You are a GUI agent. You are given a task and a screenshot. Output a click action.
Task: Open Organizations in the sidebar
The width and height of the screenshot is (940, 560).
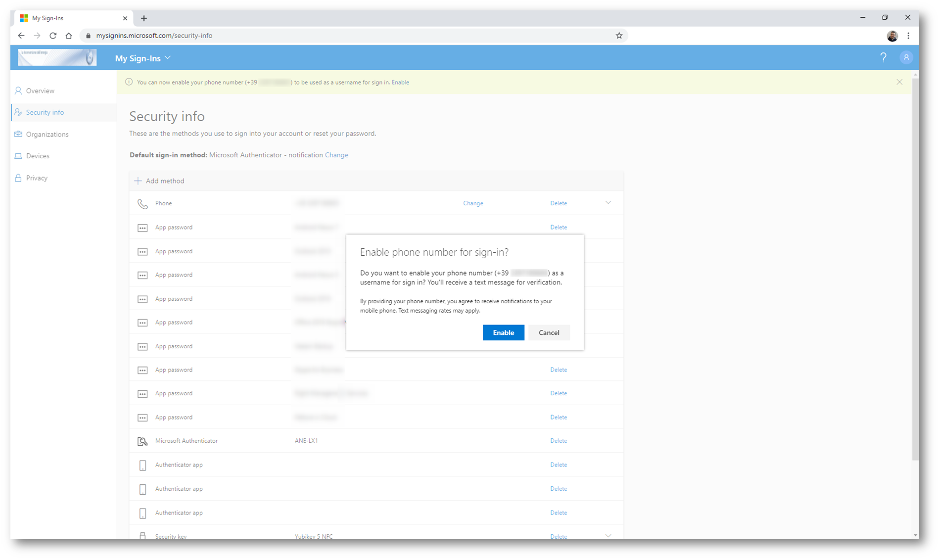tap(63, 134)
